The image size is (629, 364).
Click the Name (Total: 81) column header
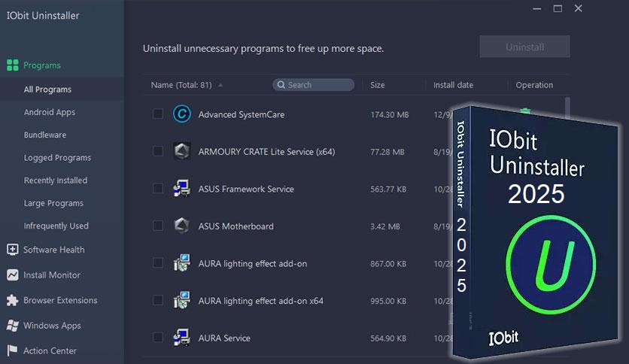(181, 85)
